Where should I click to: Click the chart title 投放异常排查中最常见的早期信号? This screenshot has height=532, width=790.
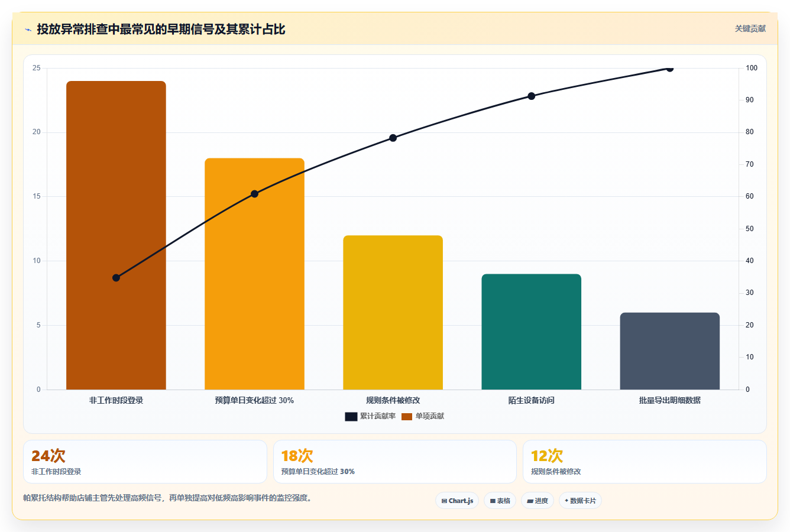coord(161,29)
